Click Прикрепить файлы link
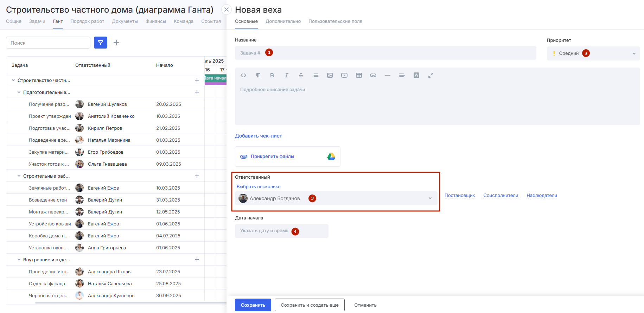Screen dimensions: 644x313 click(272, 156)
